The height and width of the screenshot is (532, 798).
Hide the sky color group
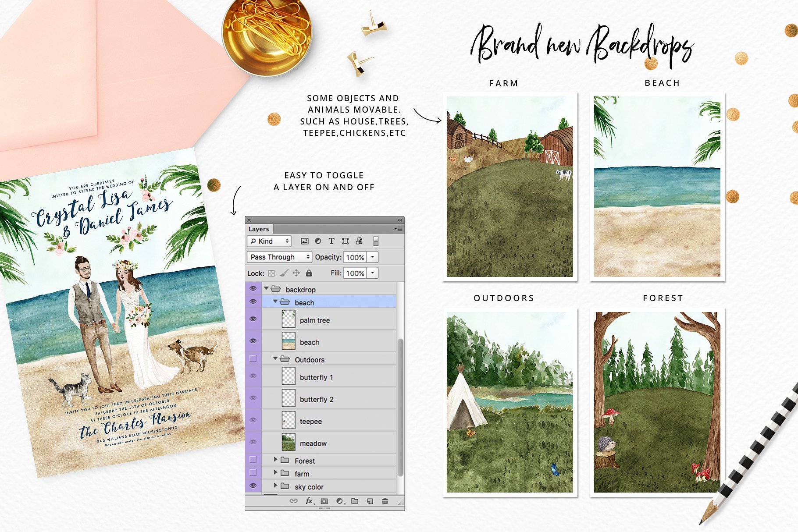click(x=253, y=486)
